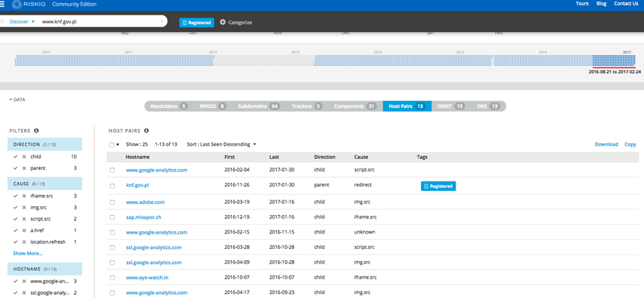This screenshot has height=298, width=644.
Task: Open the bulk selection arrow dropdown
Action: click(118, 145)
